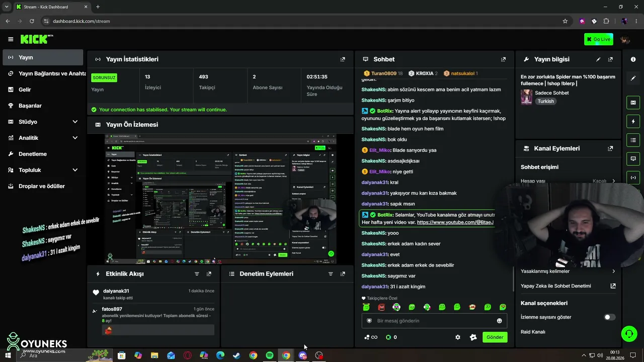Insert the red angry emote
This screenshot has width=644, height=362.
click(x=381, y=307)
